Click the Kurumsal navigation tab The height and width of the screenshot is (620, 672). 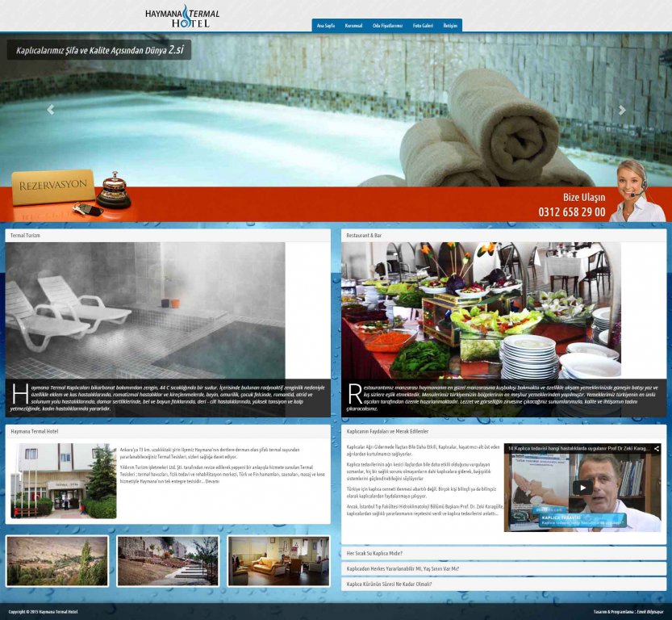coord(353,26)
